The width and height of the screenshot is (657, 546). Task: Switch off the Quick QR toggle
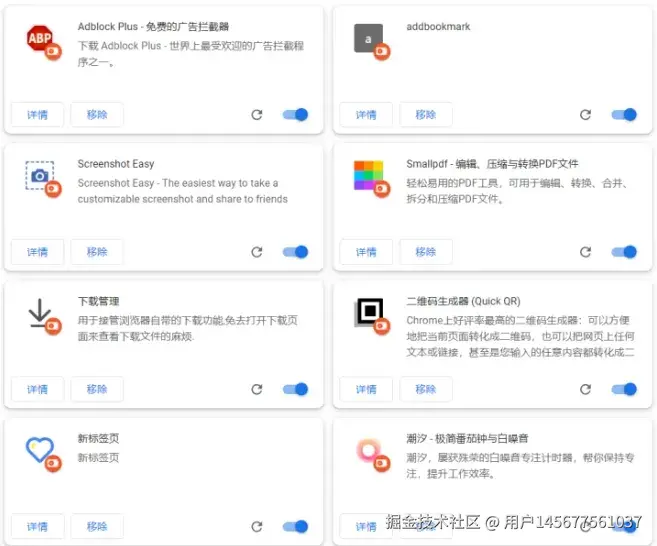(x=624, y=389)
